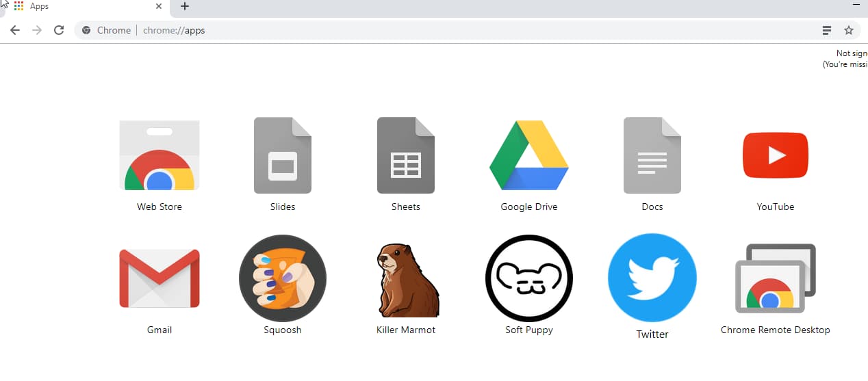Click the browser back arrow

click(15, 30)
